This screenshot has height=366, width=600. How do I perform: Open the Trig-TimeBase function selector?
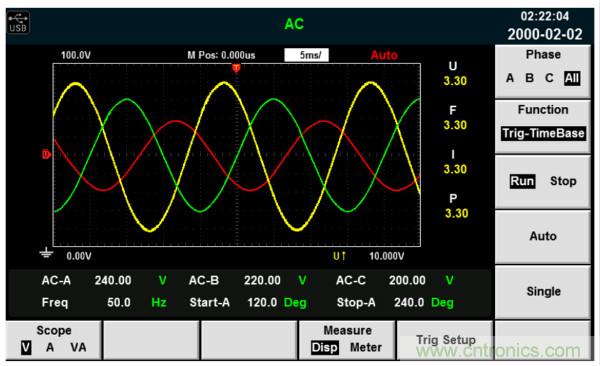543,133
